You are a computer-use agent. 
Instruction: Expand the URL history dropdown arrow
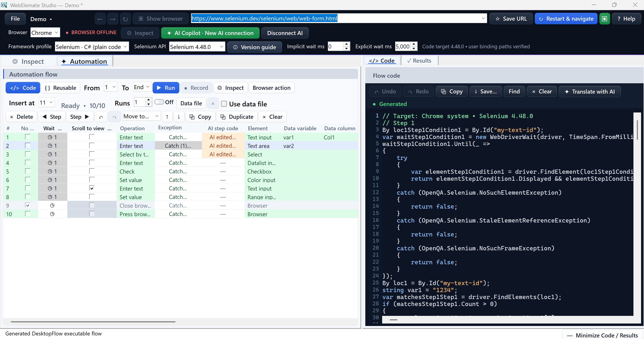pos(483,18)
